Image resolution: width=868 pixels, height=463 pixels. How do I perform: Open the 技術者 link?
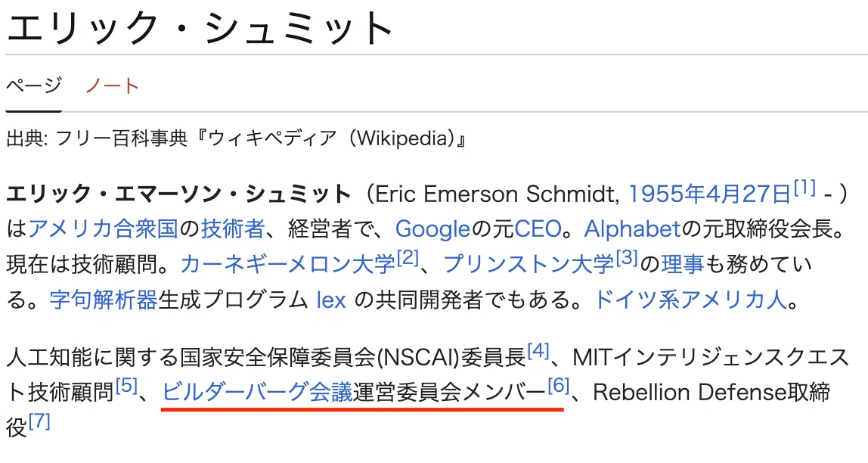pos(233,228)
